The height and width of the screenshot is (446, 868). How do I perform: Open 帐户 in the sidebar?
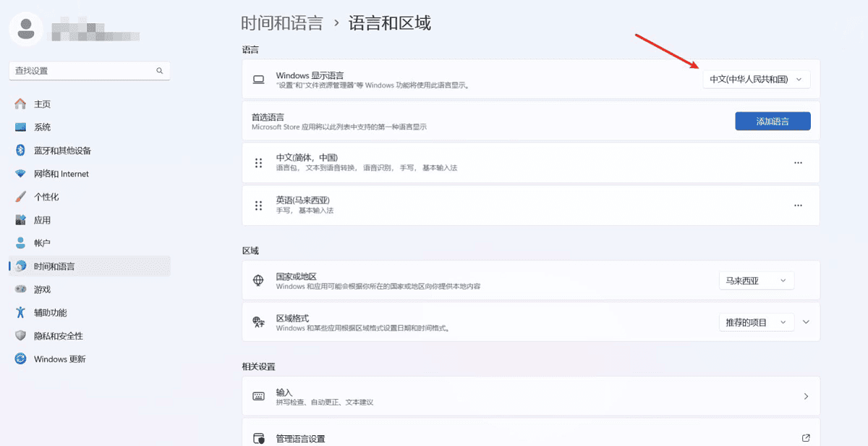90,243
